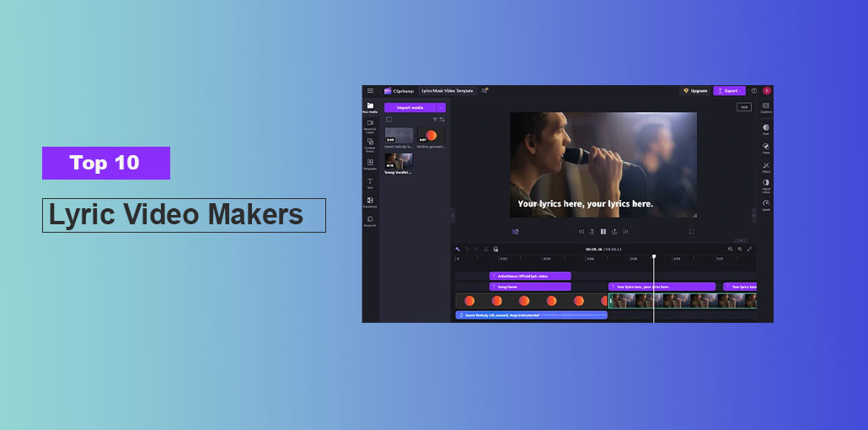
Task: Click the timeline Undo icon
Action: [x=467, y=249]
